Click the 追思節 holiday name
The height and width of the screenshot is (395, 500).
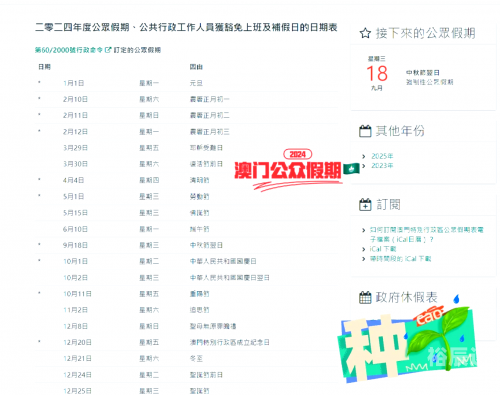(x=199, y=310)
